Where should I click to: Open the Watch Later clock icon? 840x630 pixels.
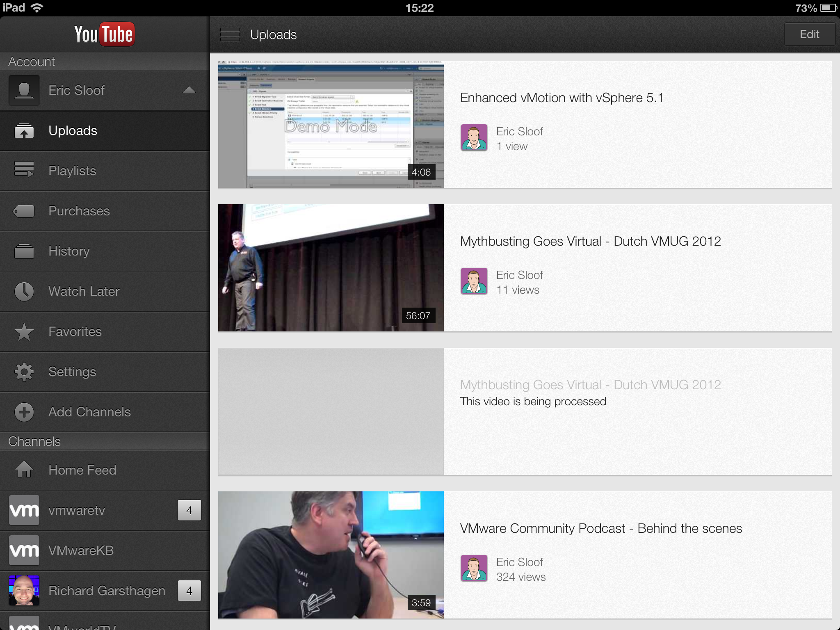click(24, 291)
